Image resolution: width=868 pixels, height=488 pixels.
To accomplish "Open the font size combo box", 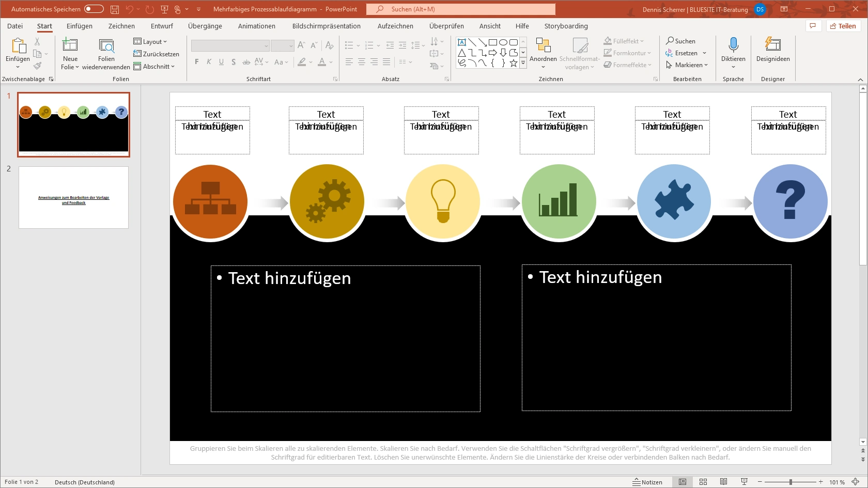I will 282,46.
